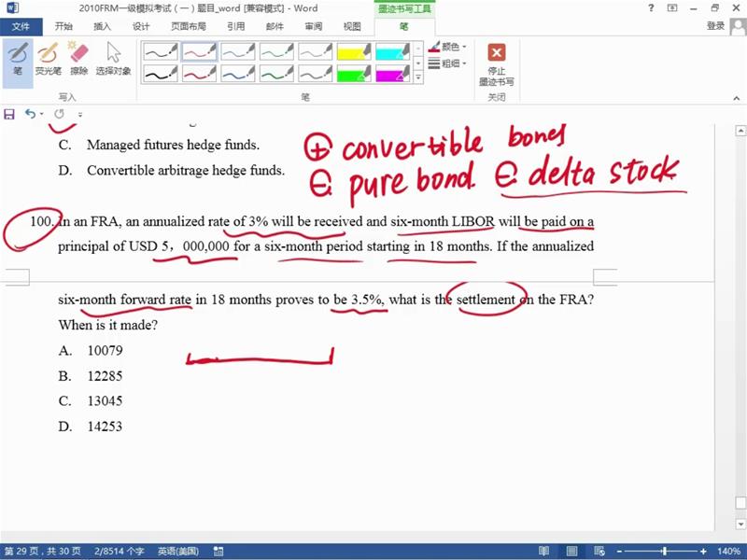Open the word count in the status bar
This screenshot has height=560, width=747.
tap(120, 552)
